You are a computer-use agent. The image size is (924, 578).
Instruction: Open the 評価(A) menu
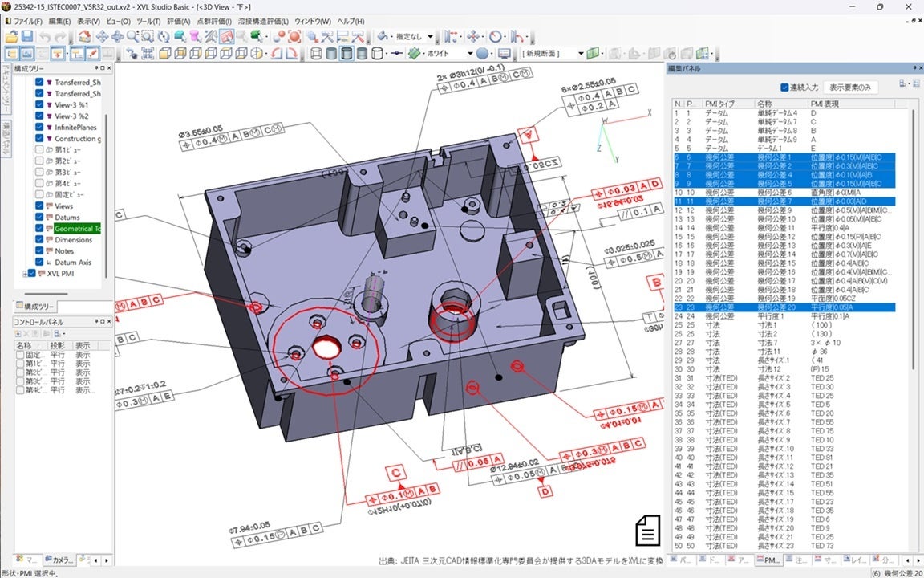click(179, 21)
